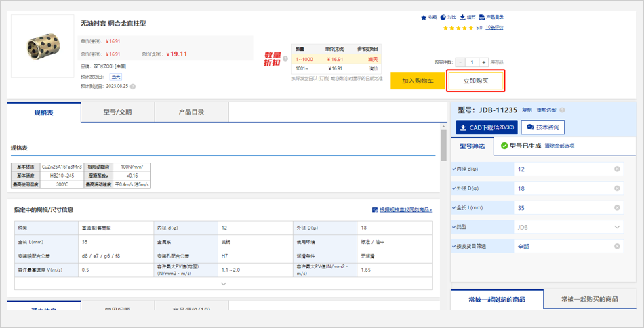
Task: Click the CAD下载 button
Action: pyautogui.click(x=487, y=127)
